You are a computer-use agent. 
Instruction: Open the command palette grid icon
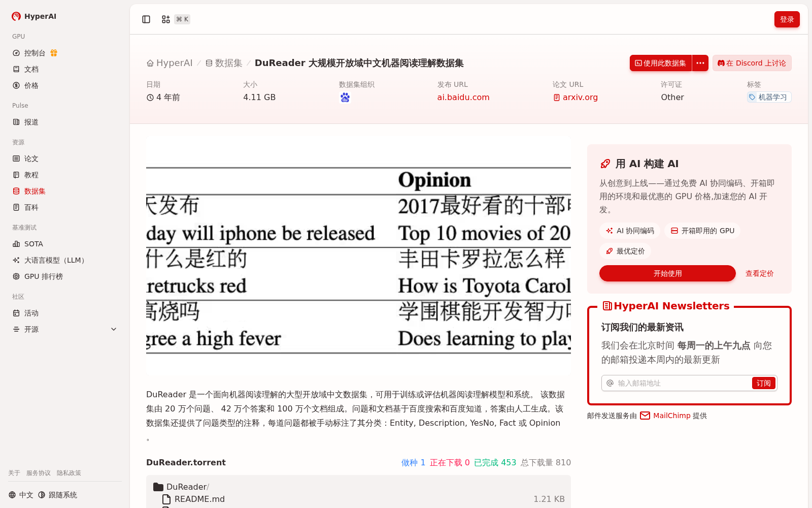[x=165, y=19]
